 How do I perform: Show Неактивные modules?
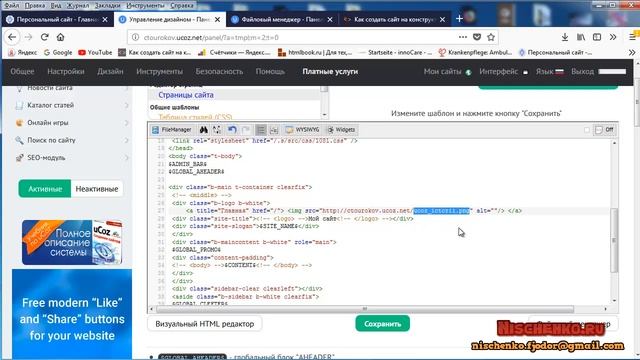(x=97, y=189)
